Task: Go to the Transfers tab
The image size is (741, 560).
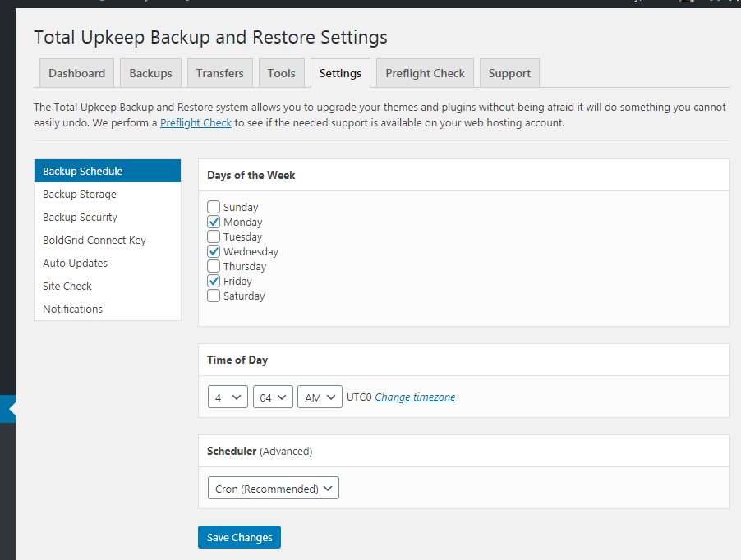Action: pos(219,73)
